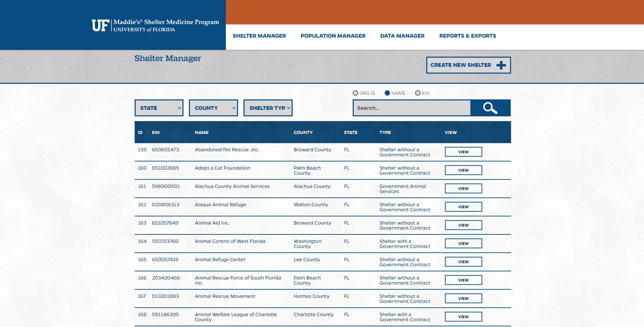Click EIN value 651002665
The height and width of the screenshot is (327, 644).
pos(165,168)
